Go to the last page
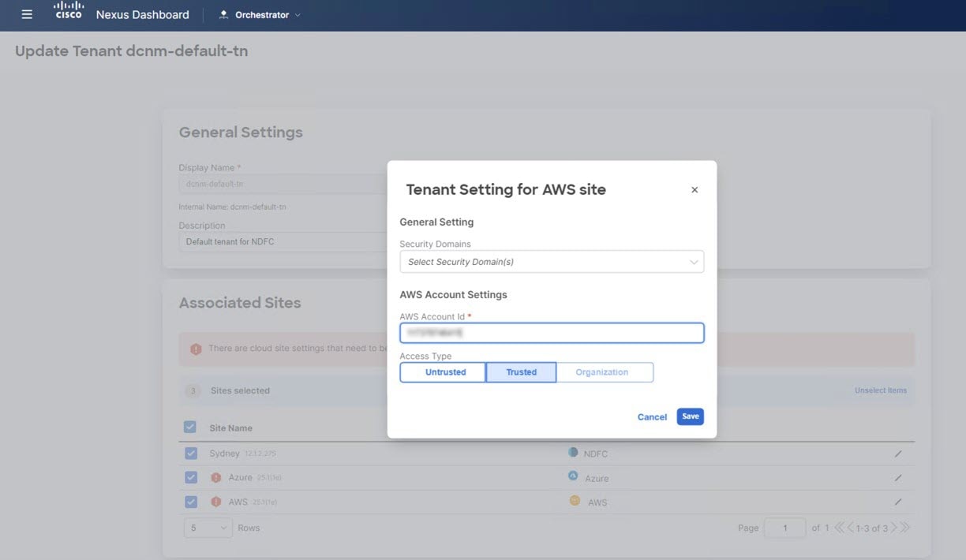The height and width of the screenshot is (560, 966). [904, 528]
